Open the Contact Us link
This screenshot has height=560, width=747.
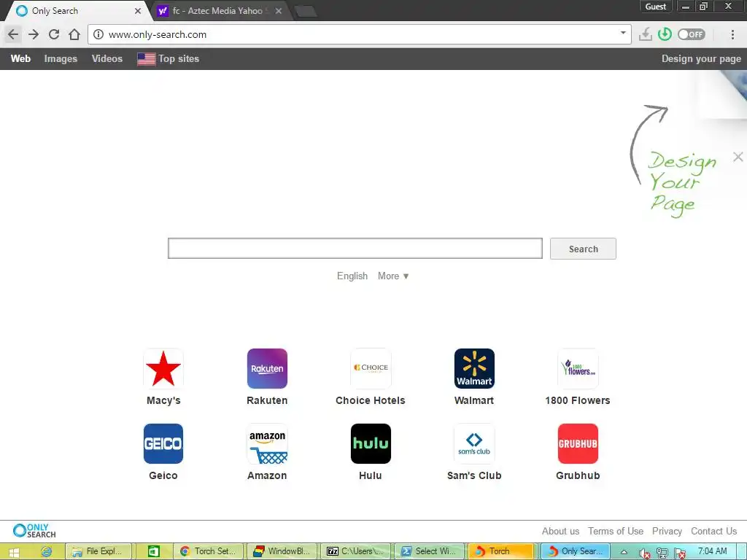pyautogui.click(x=713, y=531)
